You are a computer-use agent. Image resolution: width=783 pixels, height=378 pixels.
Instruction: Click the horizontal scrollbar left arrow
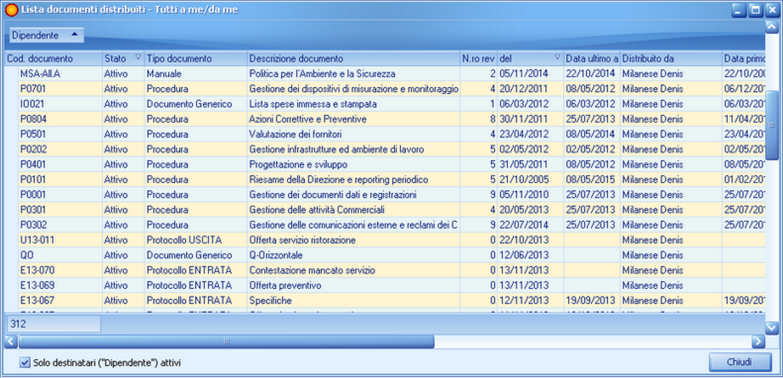click(x=11, y=342)
